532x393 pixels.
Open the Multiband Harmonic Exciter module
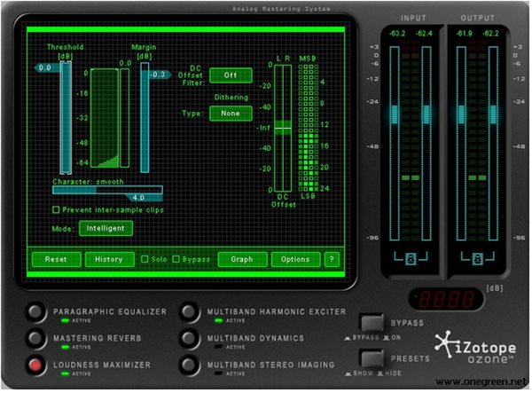(x=189, y=312)
